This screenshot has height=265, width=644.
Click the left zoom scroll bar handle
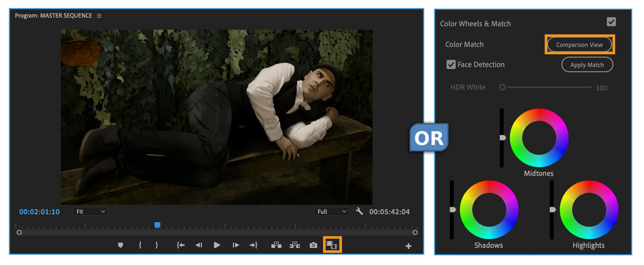tap(19, 233)
